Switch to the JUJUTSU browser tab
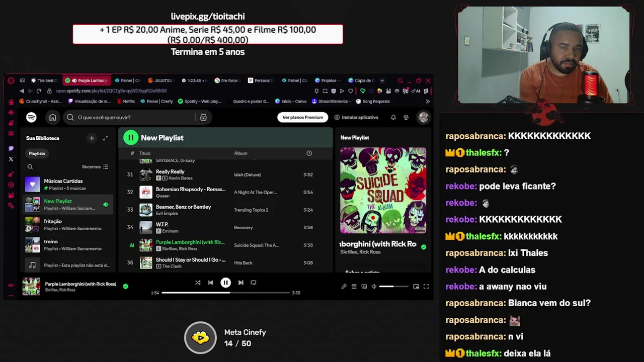Screen dimensions: 644x362 pyautogui.click(x=160, y=80)
